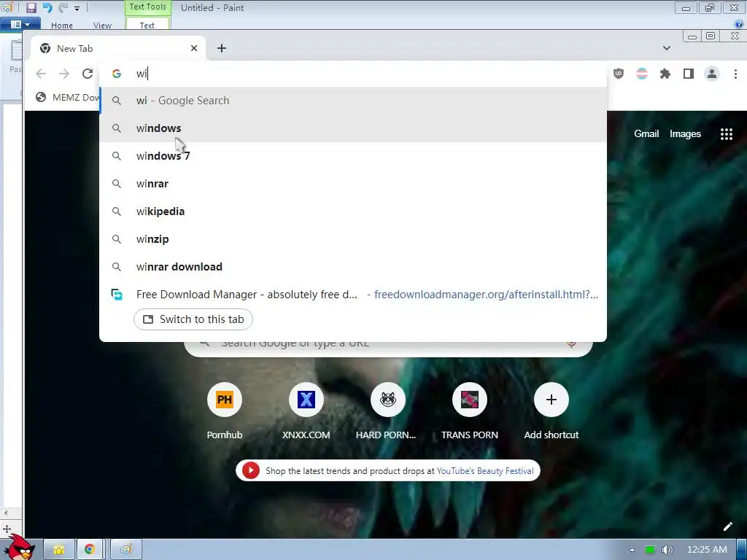Screen dimensions: 747x560
Task: Open the MEMZ bookmark
Action: click(66, 97)
